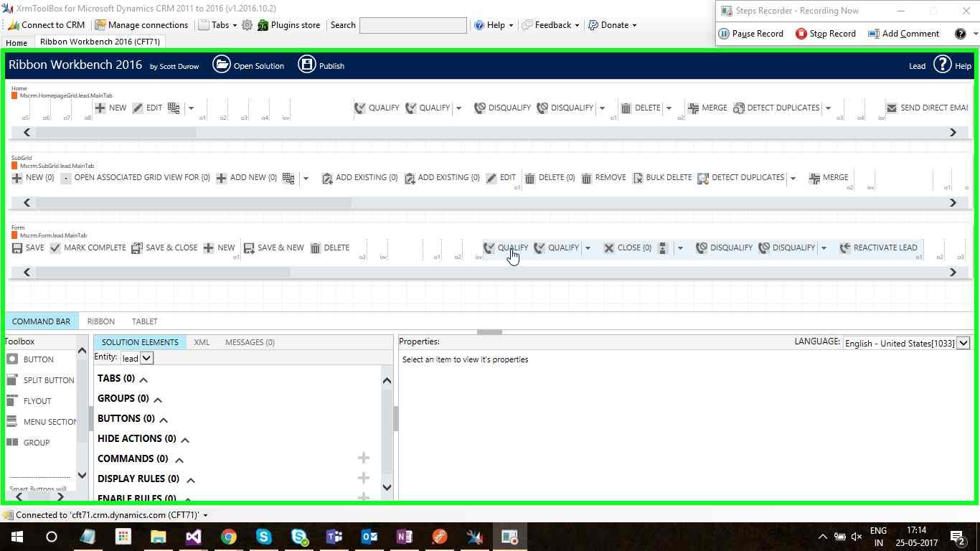Select CLOSE (0) in Form row
The height and width of the screenshot is (551, 980).
point(627,248)
